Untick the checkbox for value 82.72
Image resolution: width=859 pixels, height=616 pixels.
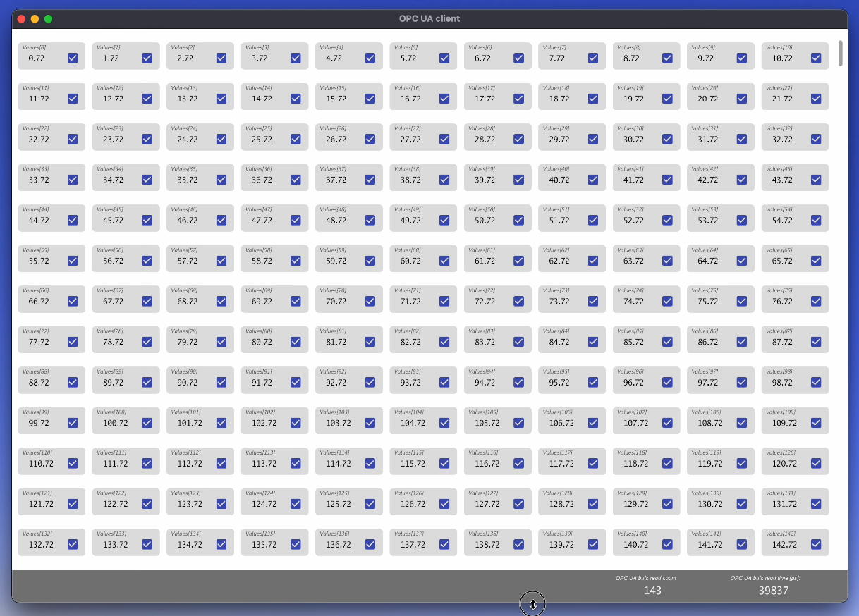[444, 342]
